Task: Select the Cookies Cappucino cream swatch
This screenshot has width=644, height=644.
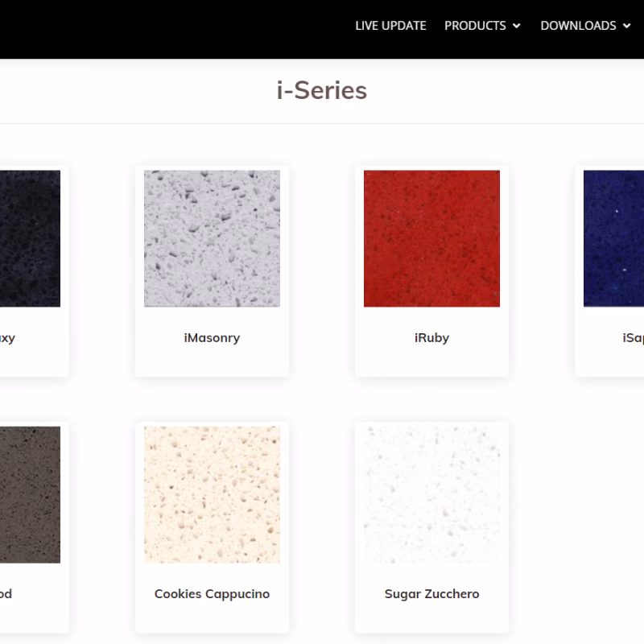Action: point(212,494)
